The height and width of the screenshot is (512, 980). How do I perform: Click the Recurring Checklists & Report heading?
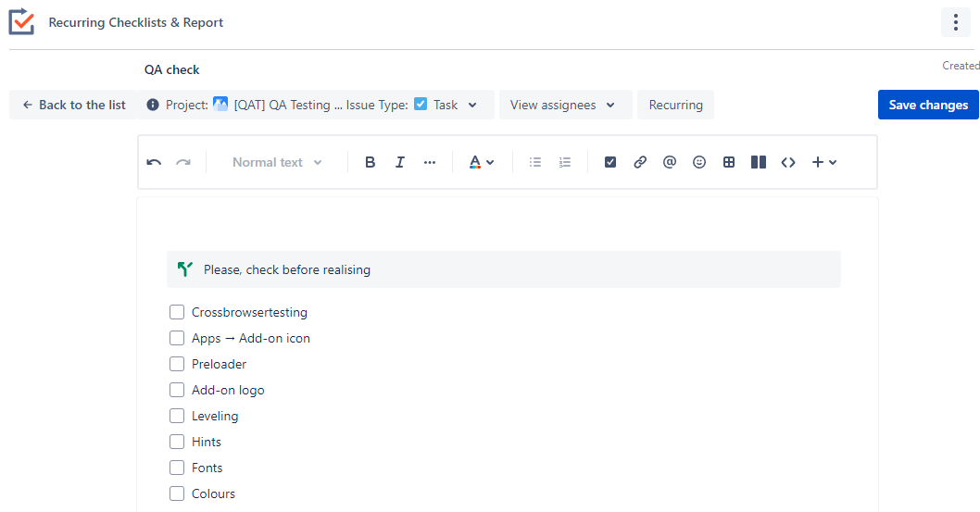(135, 22)
